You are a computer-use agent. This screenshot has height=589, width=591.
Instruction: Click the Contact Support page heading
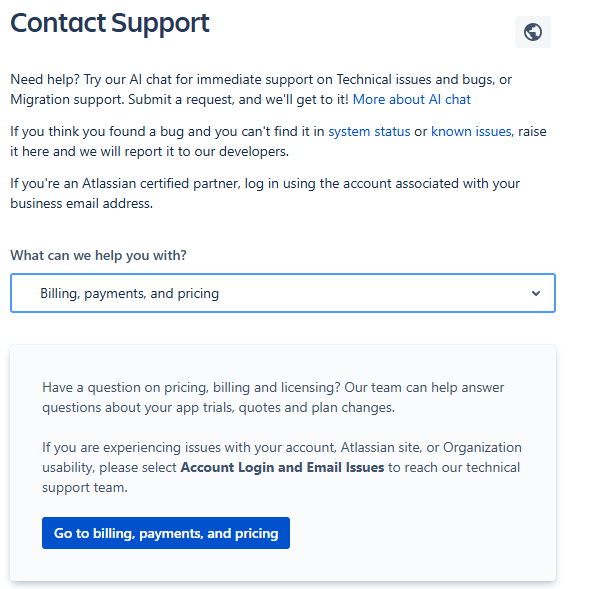(x=110, y=23)
